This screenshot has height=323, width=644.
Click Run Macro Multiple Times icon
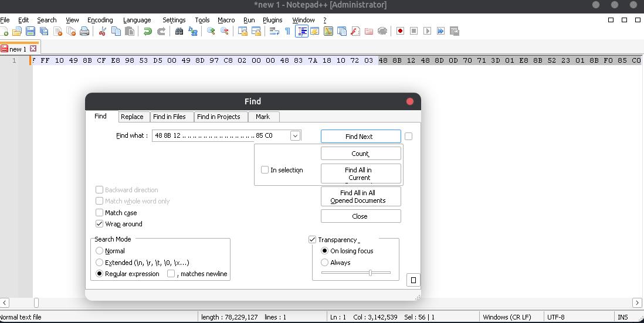click(440, 31)
